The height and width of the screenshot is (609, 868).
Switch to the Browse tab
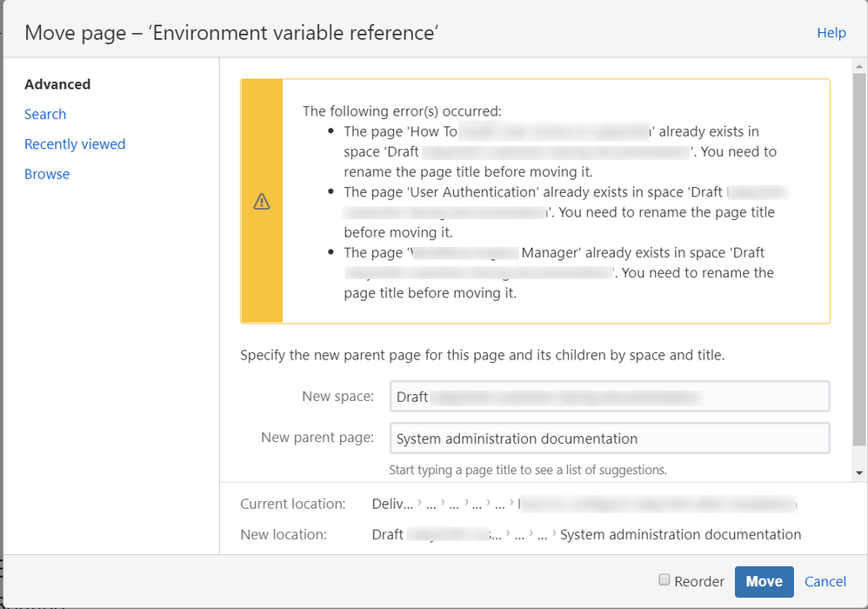47,174
